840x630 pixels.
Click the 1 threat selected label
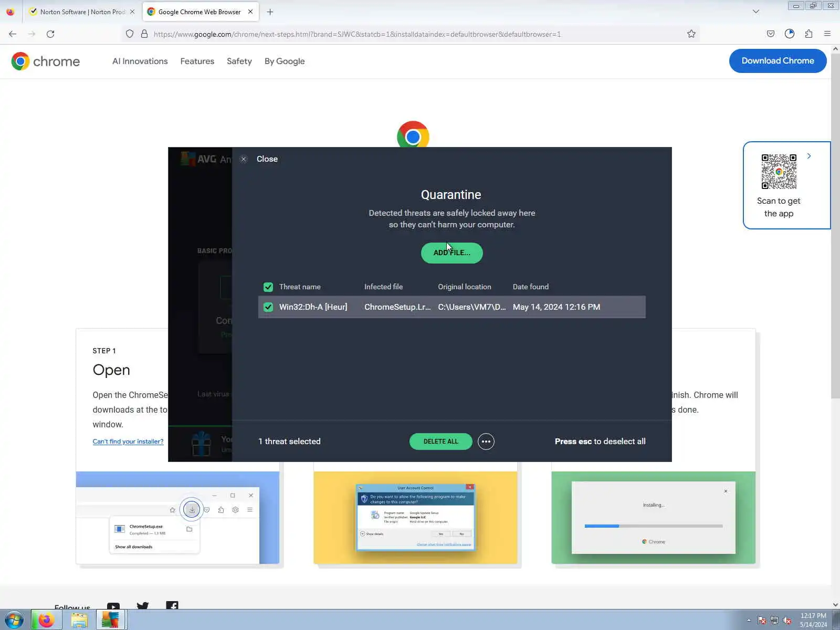coord(289,442)
